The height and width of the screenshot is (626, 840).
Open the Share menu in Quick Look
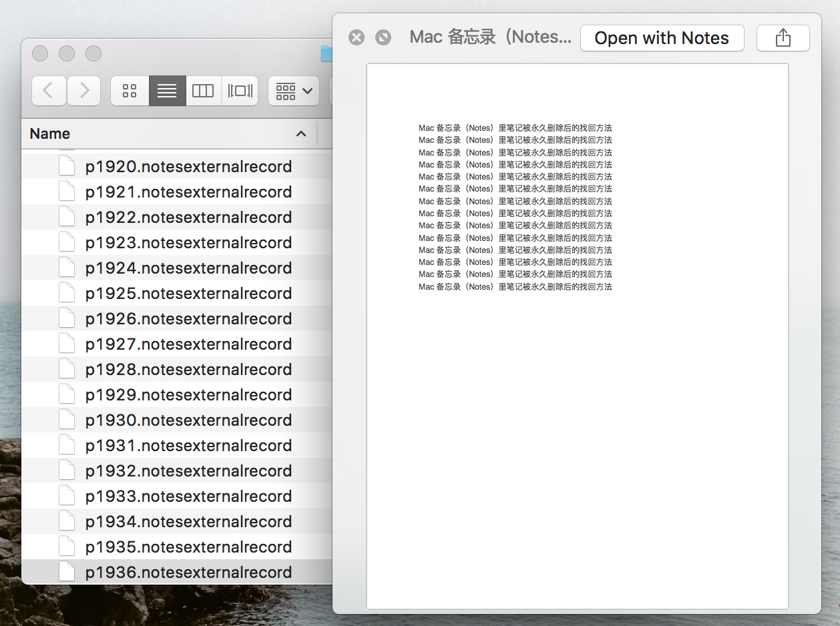pyautogui.click(x=783, y=38)
